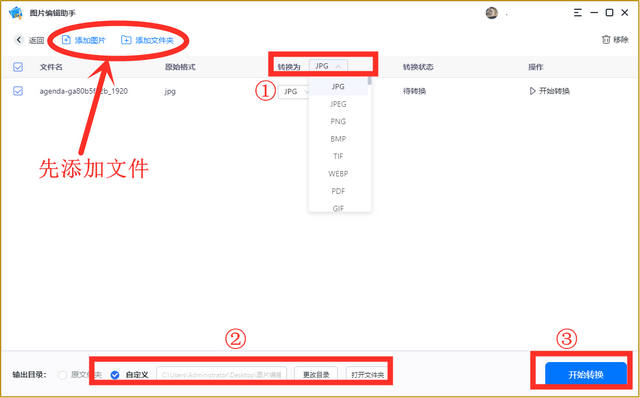The width and height of the screenshot is (640, 398).
Task: Click the format list scrollbar thumb
Action: click(x=369, y=80)
